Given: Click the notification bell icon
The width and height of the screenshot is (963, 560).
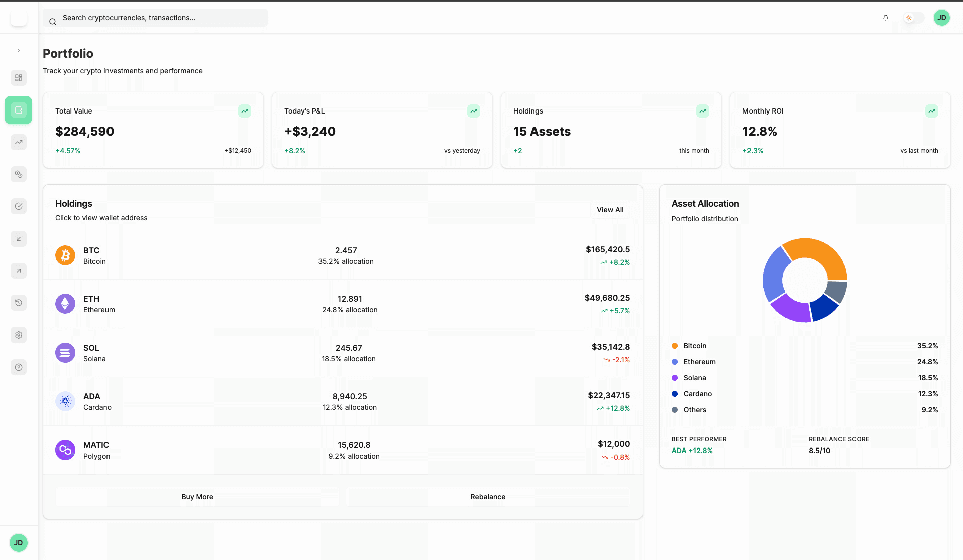Looking at the screenshot, I should point(885,18).
